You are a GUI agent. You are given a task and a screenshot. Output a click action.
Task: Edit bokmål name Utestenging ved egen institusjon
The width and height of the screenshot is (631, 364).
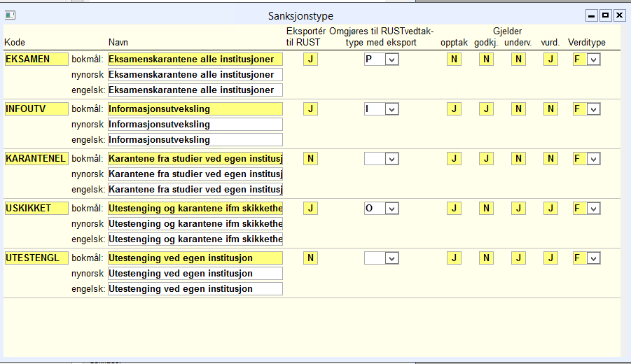195,258
